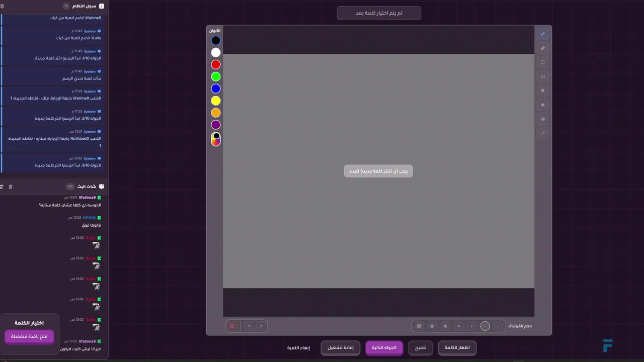Click log entry about الجوله 2/10
Image resolution: width=644 pixels, height=362 pixels.
[53, 115]
